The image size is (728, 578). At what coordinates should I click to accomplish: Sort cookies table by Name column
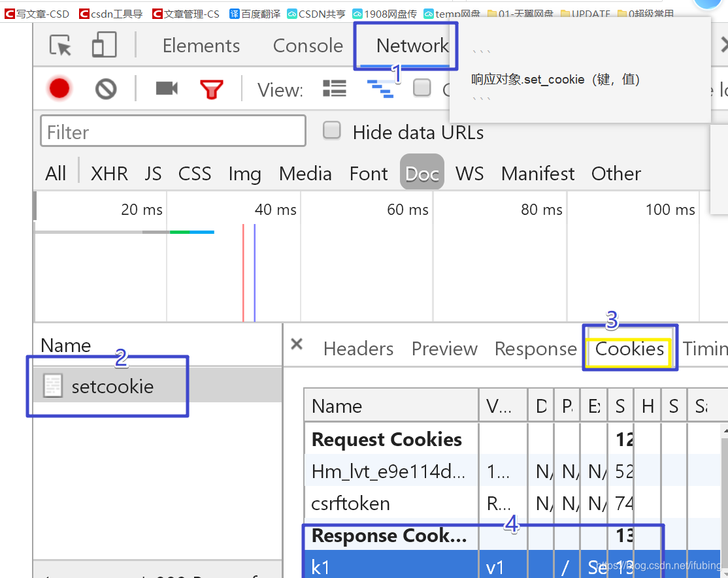(x=391, y=406)
